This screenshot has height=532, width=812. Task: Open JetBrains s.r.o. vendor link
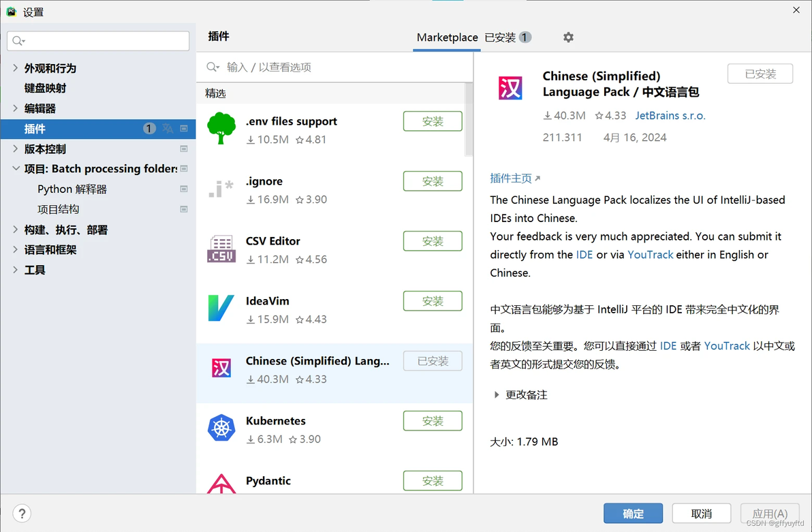(x=670, y=116)
